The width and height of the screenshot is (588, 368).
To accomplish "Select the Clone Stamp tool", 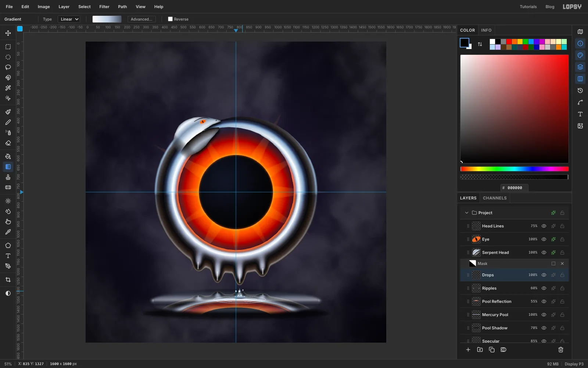I will (8, 177).
